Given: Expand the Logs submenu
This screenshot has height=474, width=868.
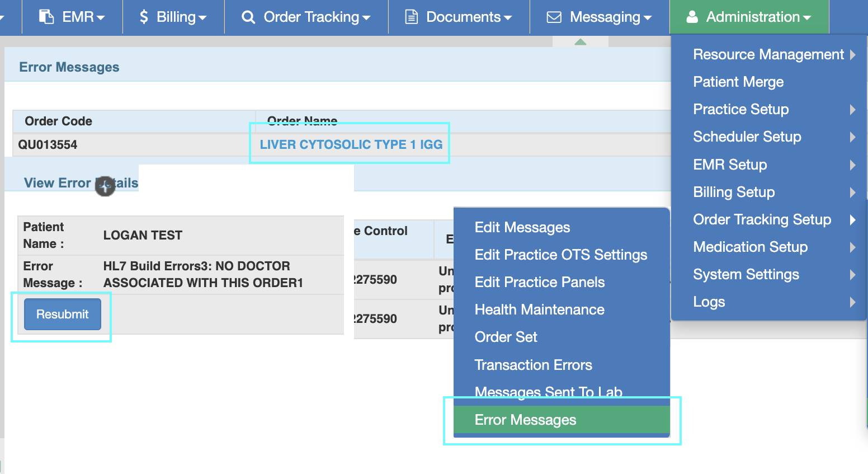Looking at the screenshot, I should (x=852, y=302).
